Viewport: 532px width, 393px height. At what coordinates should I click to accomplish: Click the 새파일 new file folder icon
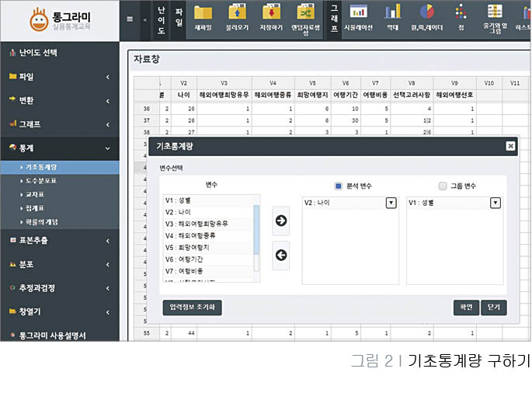[x=203, y=13]
